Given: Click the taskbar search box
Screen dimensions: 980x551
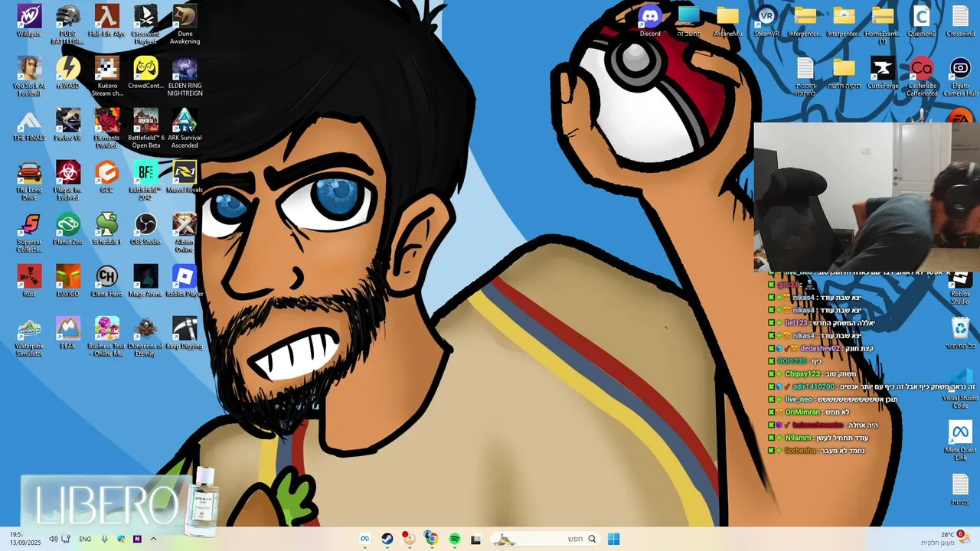Looking at the screenshot, I should 545,539.
